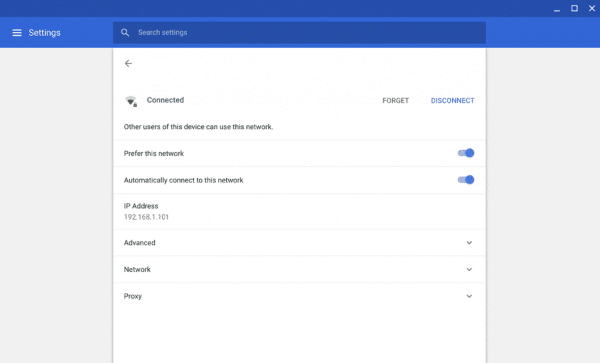Click the Connected status text

point(165,100)
